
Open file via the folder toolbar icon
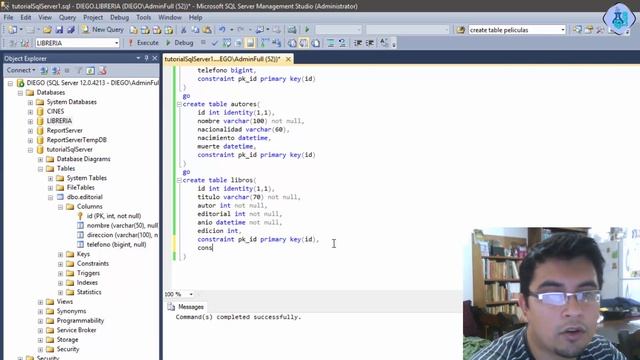point(47,30)
